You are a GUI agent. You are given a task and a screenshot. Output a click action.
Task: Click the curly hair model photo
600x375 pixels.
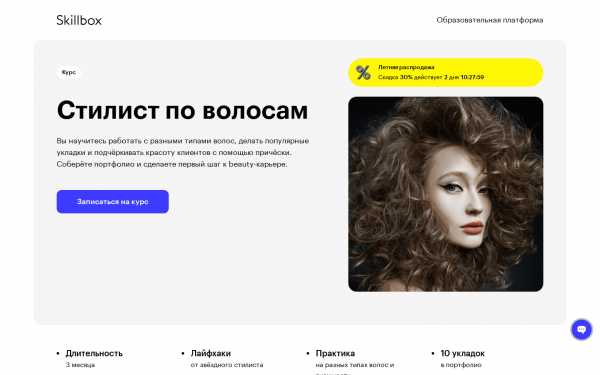[x=445, y=194]
